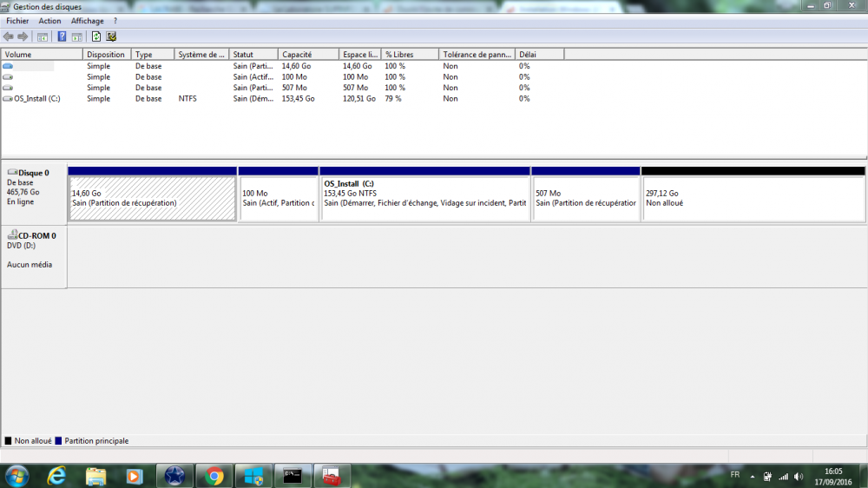
Task: Open Help with the blue question-mark icon
Action: (x=62, y=36)
